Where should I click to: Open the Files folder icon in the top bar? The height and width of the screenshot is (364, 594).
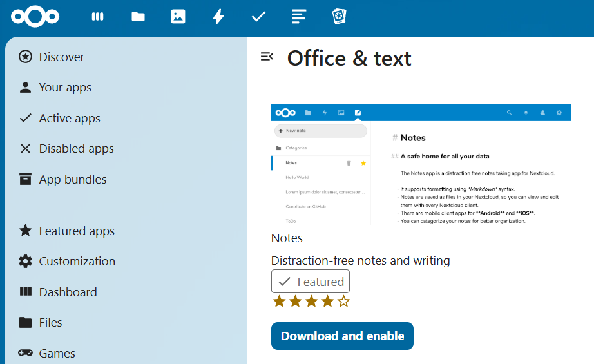[138, 17]
